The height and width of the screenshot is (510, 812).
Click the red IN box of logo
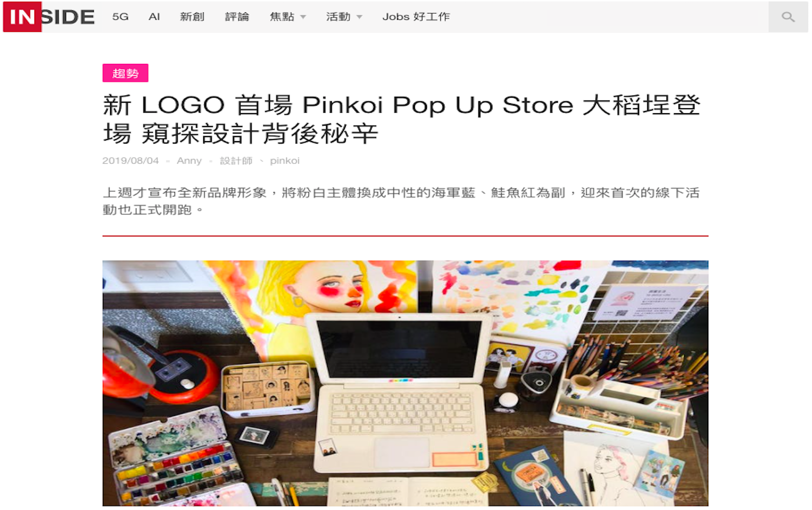[22, 17]
